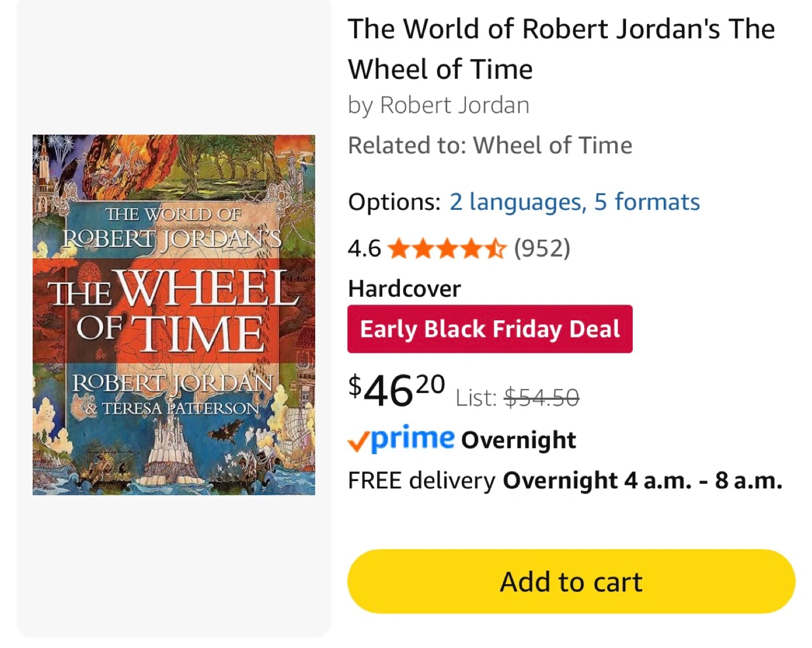Click the 'by Robert Jordan' author line

click(x=439, y=105)
